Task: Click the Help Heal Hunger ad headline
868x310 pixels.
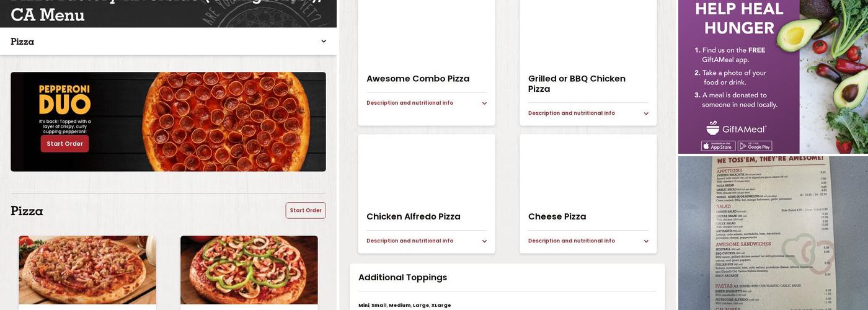Action: tap(739, 19)
